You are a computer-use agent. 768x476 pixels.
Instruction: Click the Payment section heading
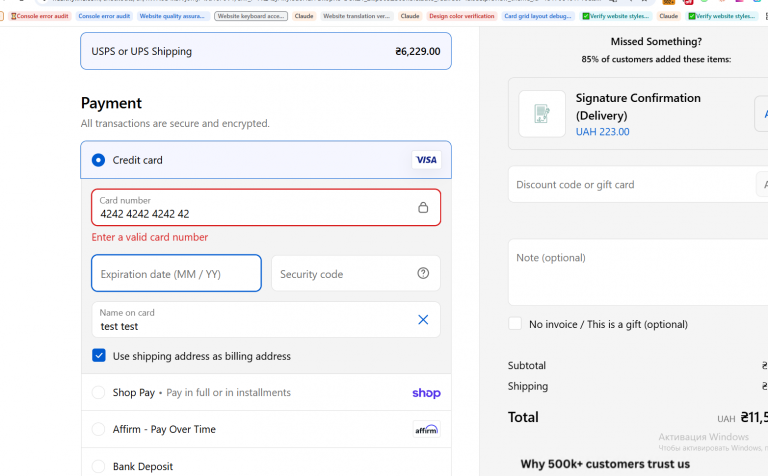tap(111, 103)
